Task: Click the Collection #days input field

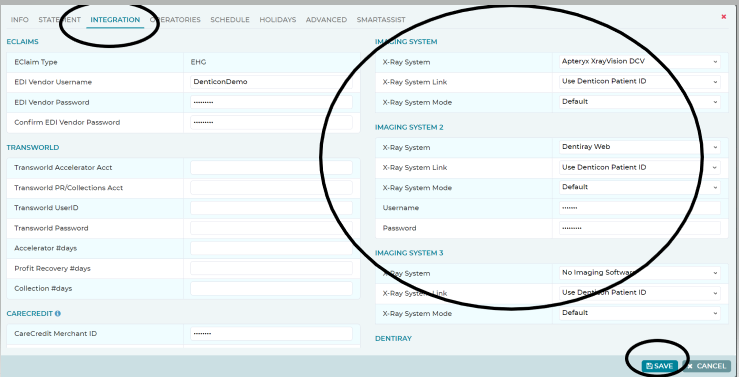Action: [271, 288]
